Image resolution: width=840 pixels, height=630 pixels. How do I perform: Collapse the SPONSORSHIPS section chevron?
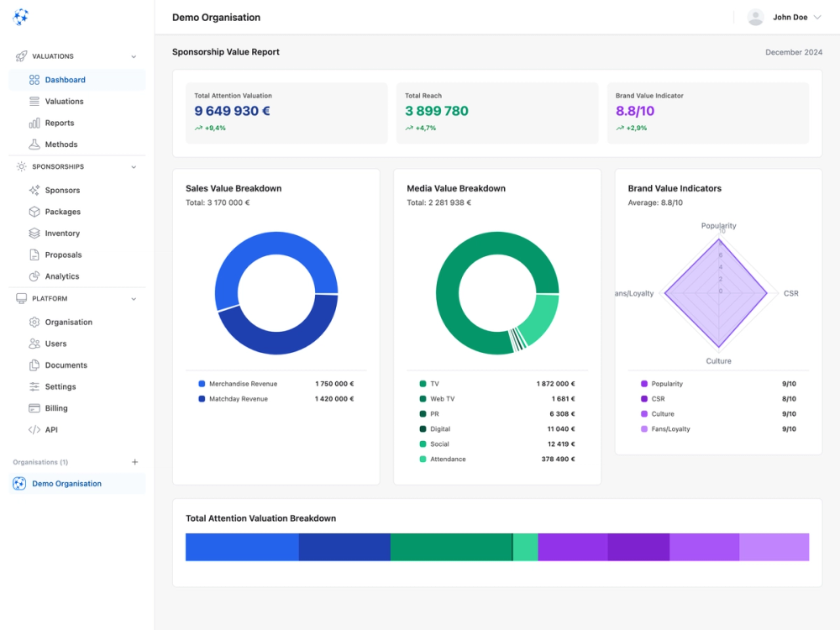point(134,166)
